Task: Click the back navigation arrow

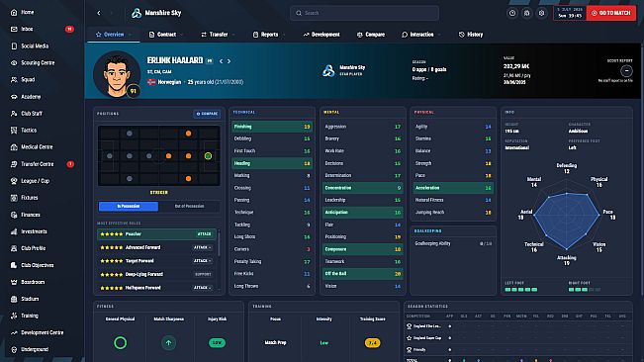Action: click(99, 13)
